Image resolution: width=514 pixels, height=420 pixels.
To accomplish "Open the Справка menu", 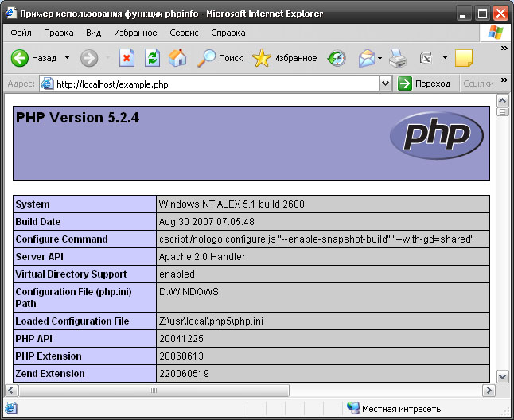I will 228,33.
